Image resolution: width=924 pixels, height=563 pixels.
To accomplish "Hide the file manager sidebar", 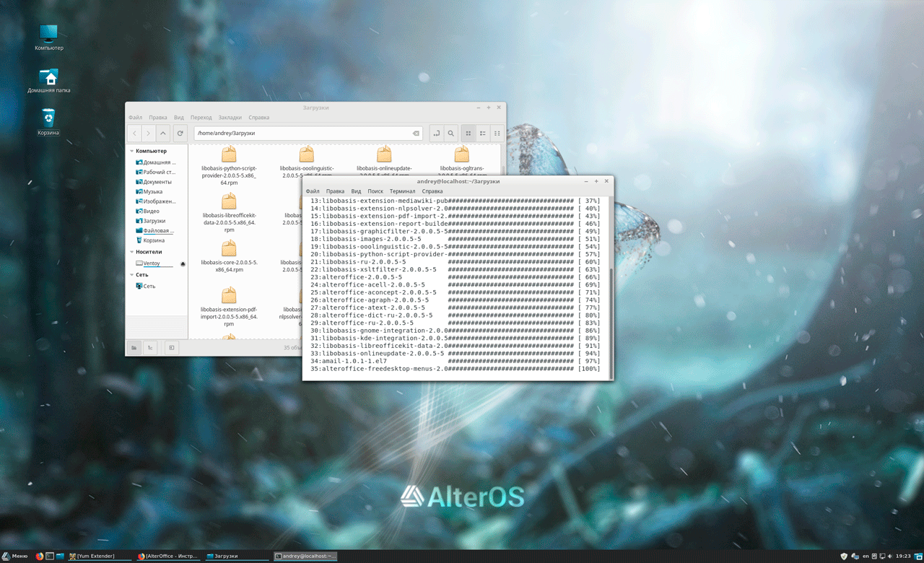I will [x=172, y=348].
